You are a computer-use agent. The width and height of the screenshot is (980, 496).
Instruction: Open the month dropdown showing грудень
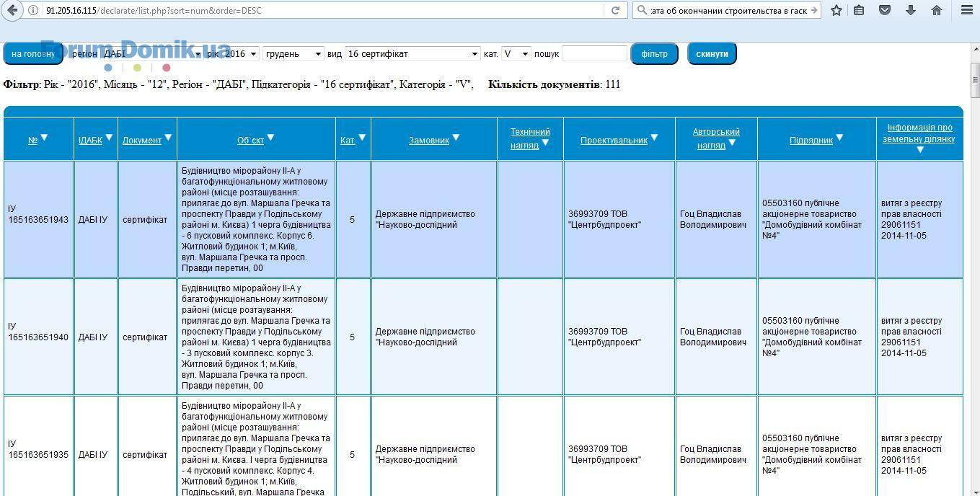(293, 54)
